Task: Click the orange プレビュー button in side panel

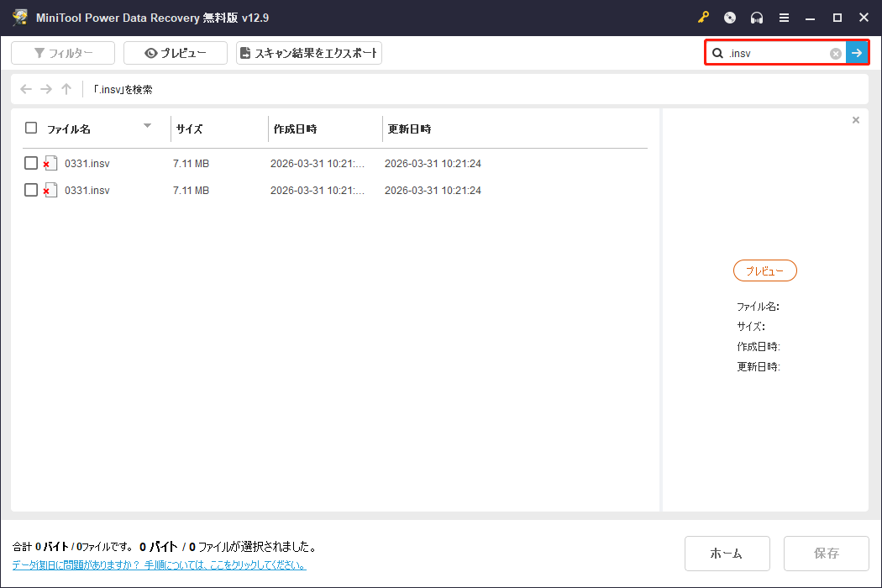Action: (765, 270)
